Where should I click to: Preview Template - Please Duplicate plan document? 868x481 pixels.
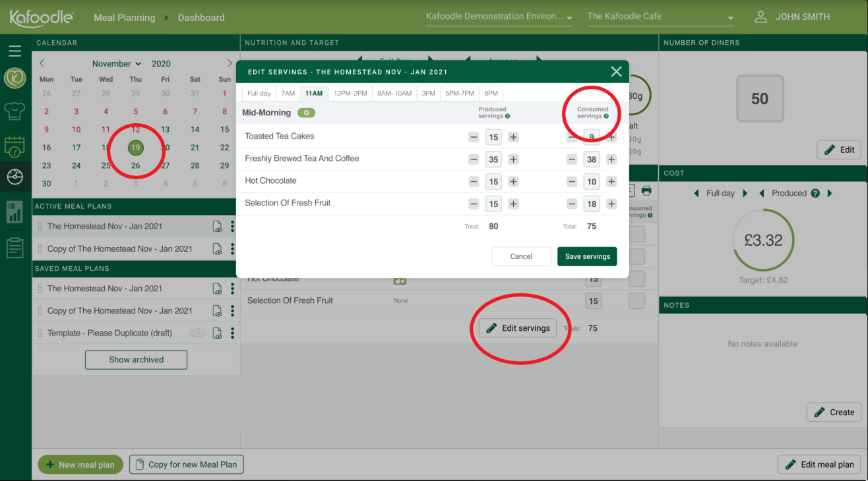[217, 333]
